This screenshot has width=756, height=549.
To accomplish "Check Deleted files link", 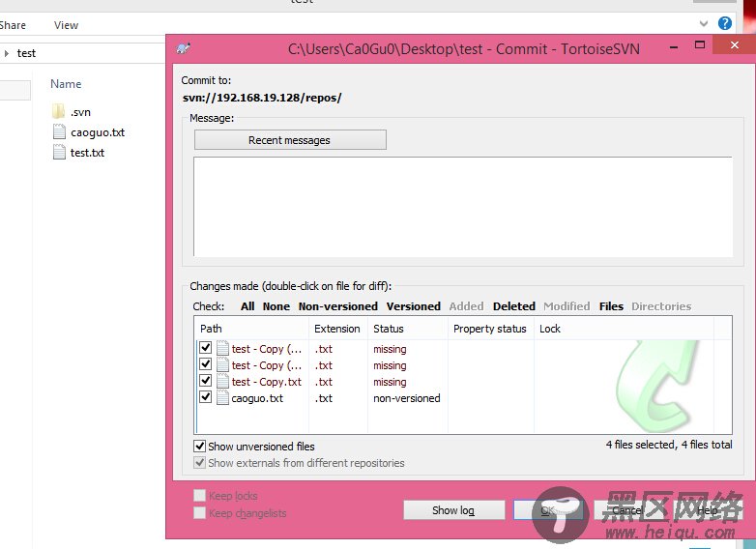I will [x=514, y=306].
